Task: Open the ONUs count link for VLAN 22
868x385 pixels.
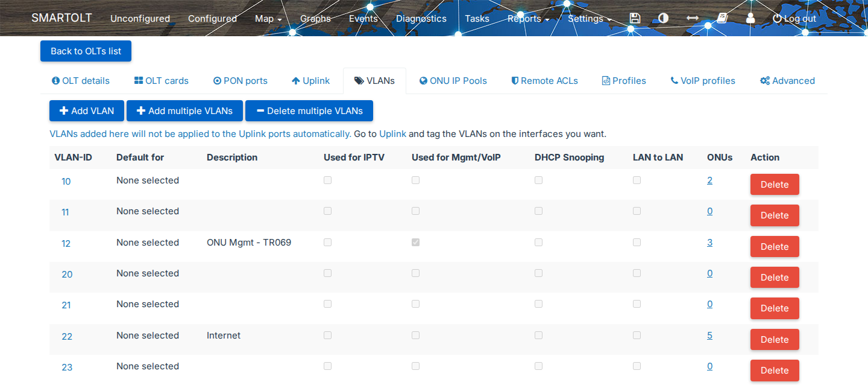Action: click(x=709, y=335)
